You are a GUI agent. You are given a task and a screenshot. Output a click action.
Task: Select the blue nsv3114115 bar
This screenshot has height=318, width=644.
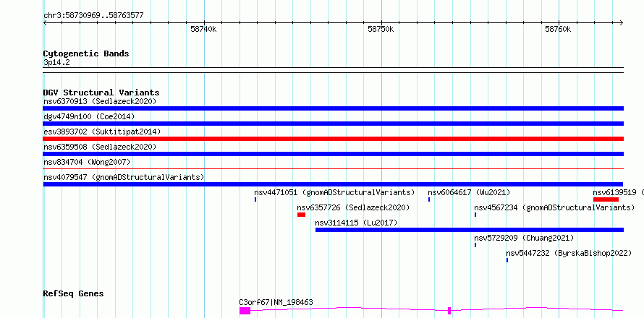pyautogui.click(x=470, y=230)
